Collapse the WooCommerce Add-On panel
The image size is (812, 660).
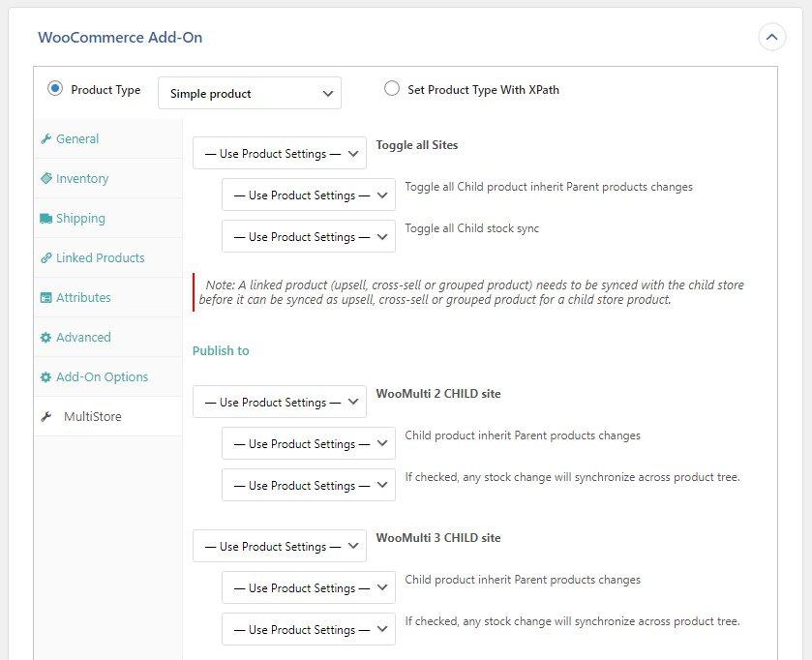(x=771, y=38)
